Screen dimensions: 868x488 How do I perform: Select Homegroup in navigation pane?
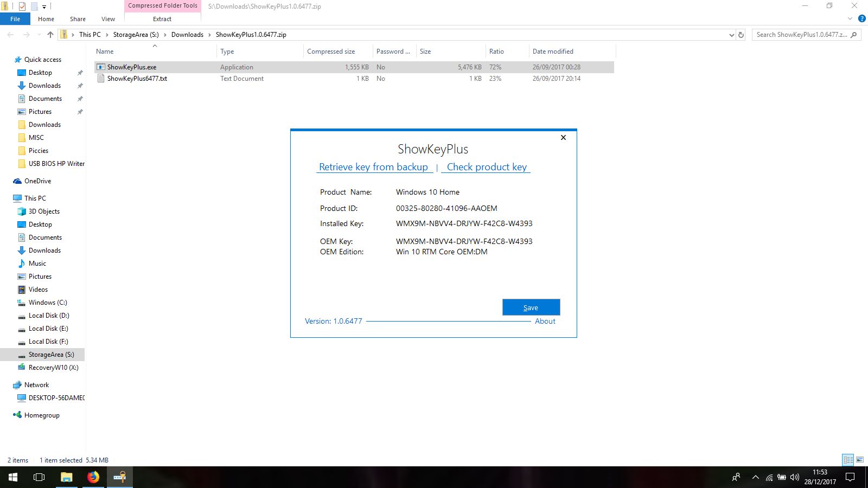42,415
